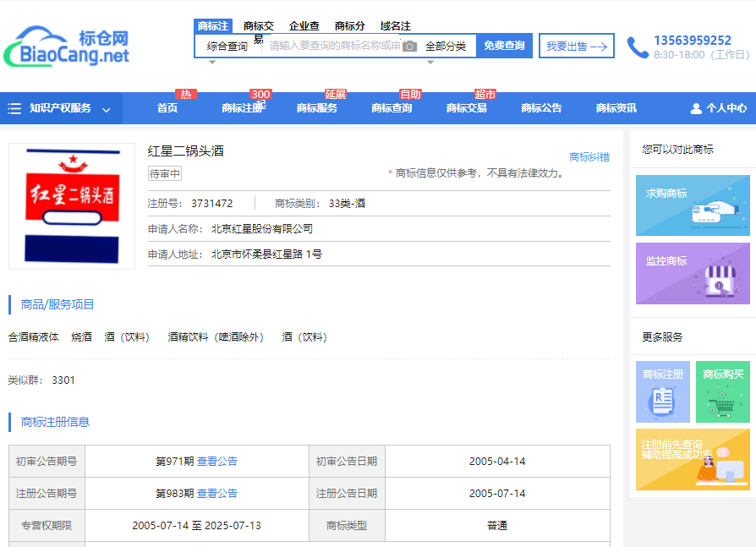Click the 求购商标 banner card
Viewport: 756px width, 547px height.
click(693, 205)
